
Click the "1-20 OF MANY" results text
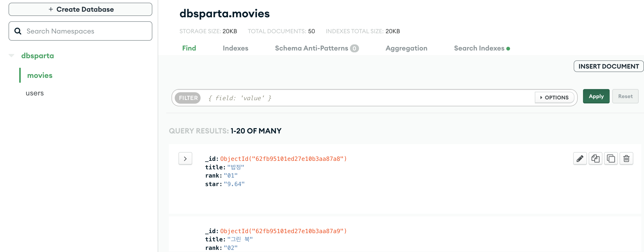[256, 131]
